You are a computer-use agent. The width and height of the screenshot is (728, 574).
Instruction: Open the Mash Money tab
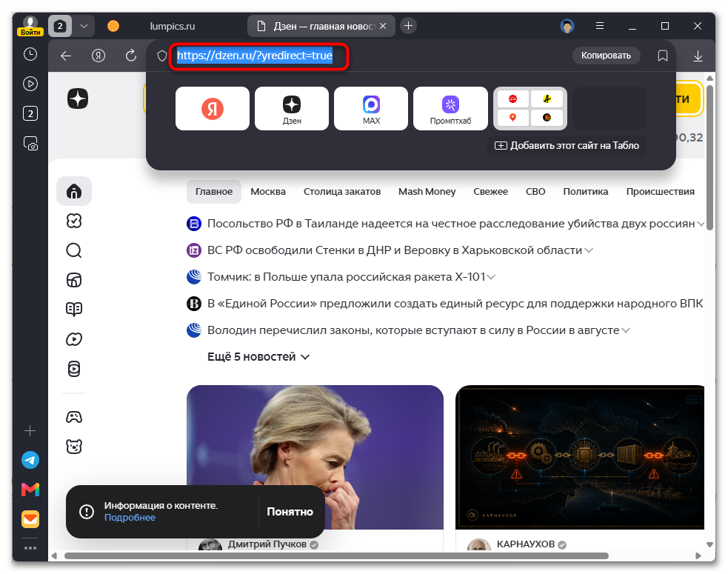[427, 191]
